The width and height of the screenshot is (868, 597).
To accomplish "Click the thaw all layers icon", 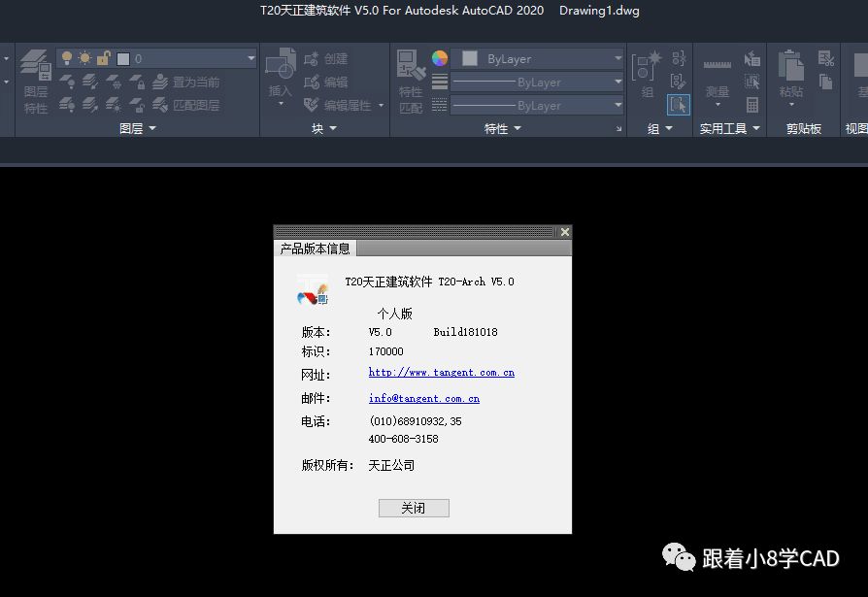I will (x=114, y=105).
